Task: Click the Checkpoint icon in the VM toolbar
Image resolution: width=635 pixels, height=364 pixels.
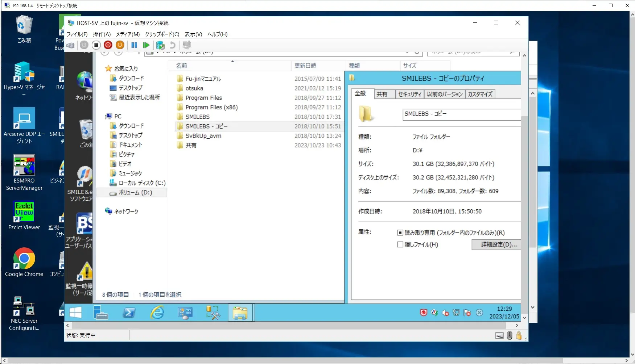Action: click(160, 45)
